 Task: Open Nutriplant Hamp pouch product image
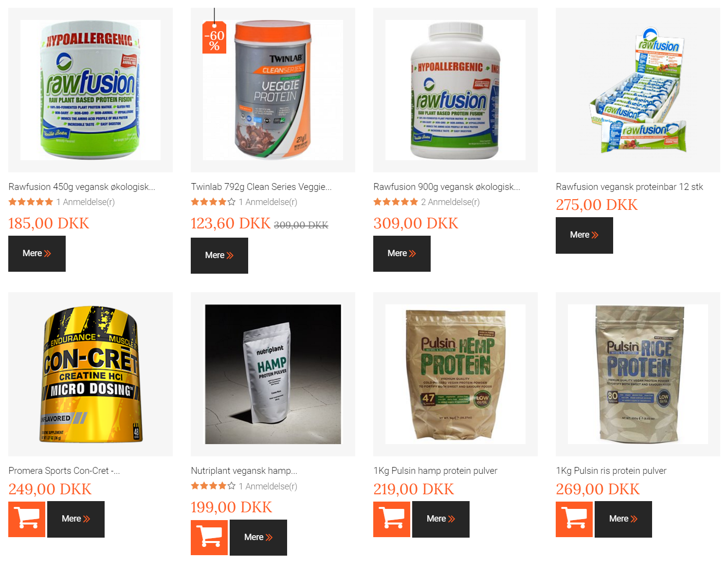[273, 374]
